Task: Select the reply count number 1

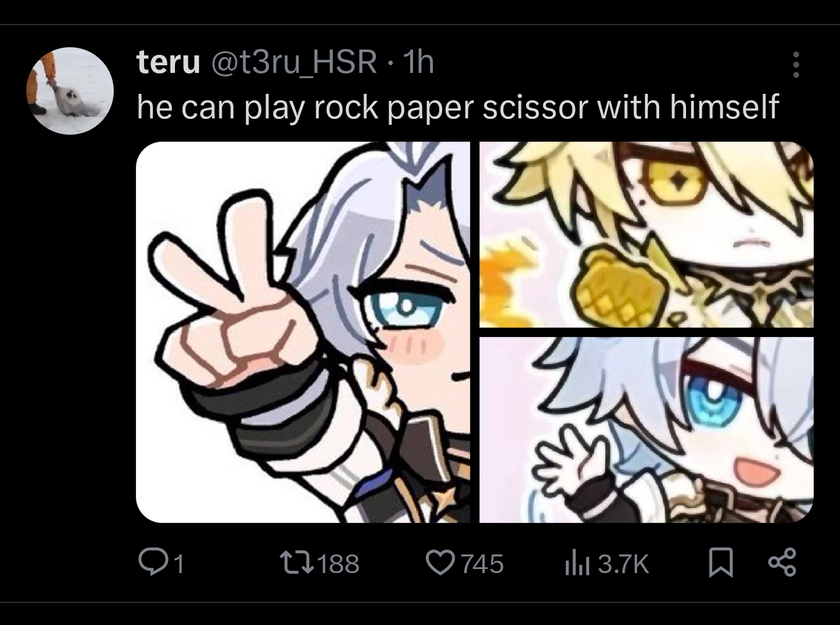Action: [x=179, y=564]
